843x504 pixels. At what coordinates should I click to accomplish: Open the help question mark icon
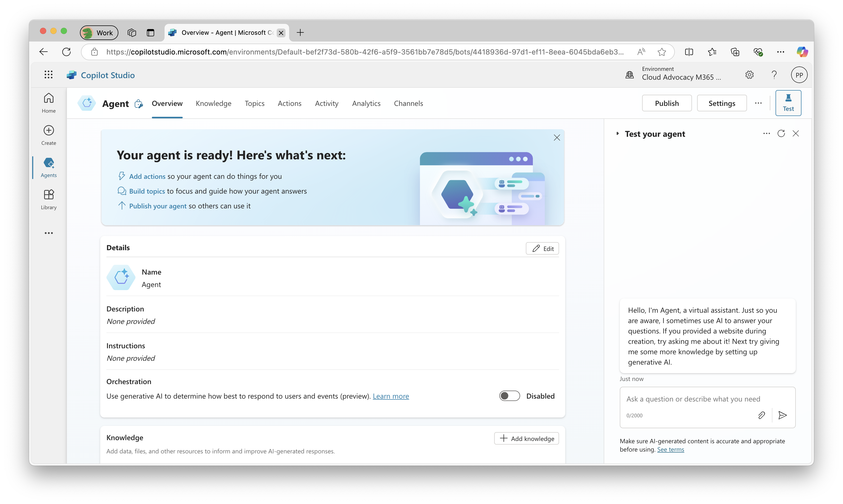point(774,75)
